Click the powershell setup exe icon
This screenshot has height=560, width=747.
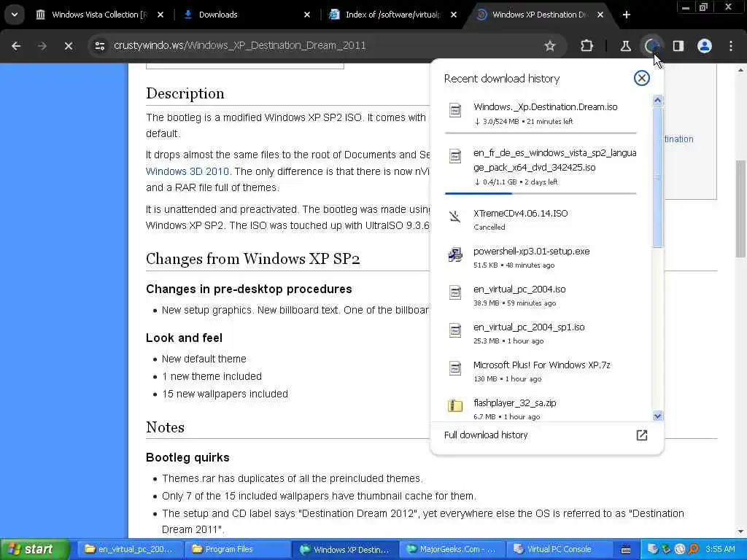[x=455, y=254]
